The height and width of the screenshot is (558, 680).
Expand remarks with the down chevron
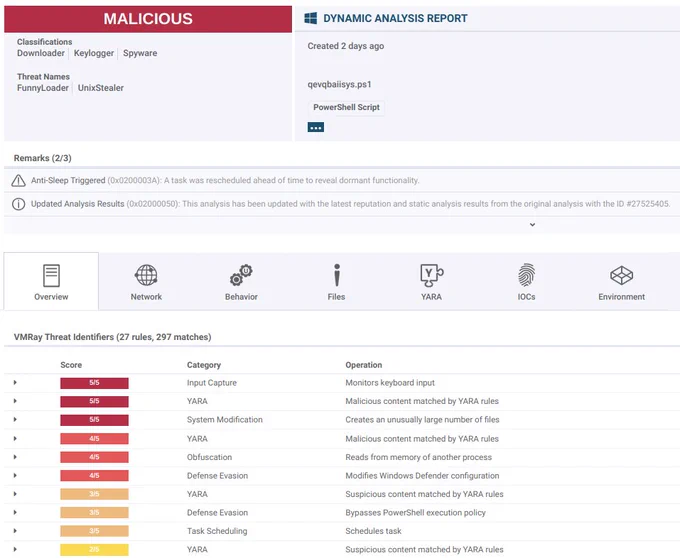[532, 225]
